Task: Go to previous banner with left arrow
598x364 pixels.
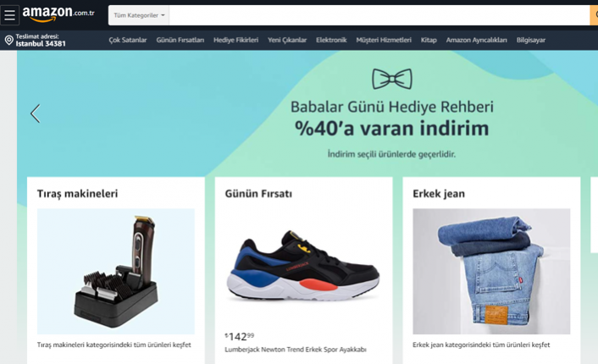Action: tap(35, 113)
